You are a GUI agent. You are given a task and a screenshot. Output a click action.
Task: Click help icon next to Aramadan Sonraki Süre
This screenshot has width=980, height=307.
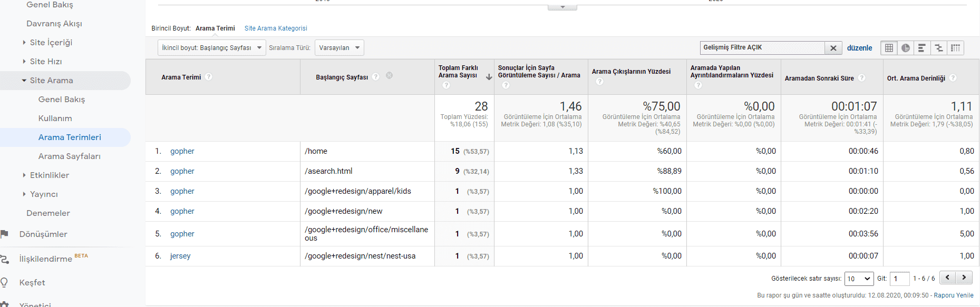tap(861, 78)
